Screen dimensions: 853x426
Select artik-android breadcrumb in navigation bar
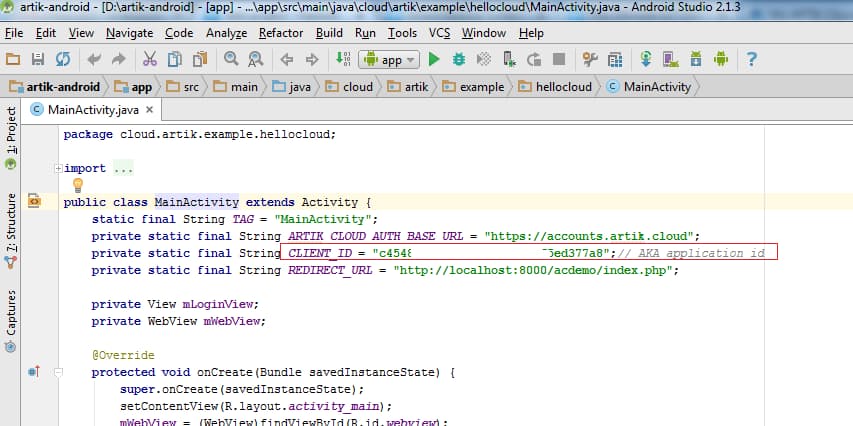[x=55, y=87]
